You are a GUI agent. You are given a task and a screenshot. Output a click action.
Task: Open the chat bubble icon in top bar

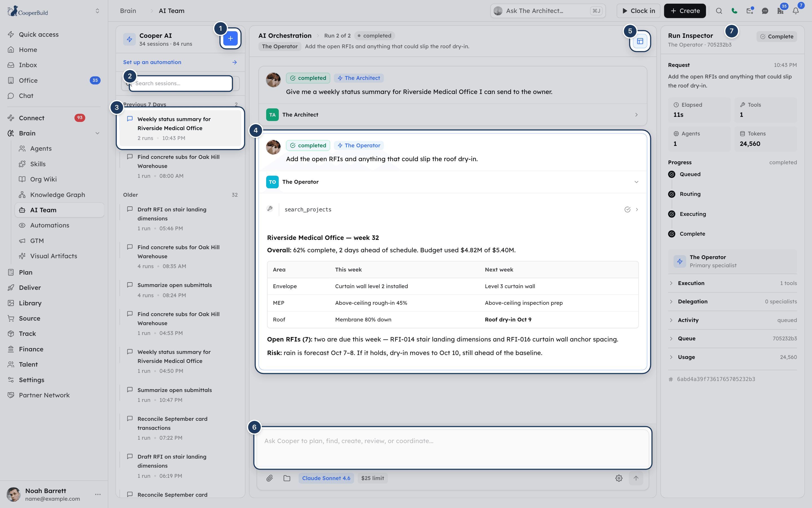click(x=765, y=11)
